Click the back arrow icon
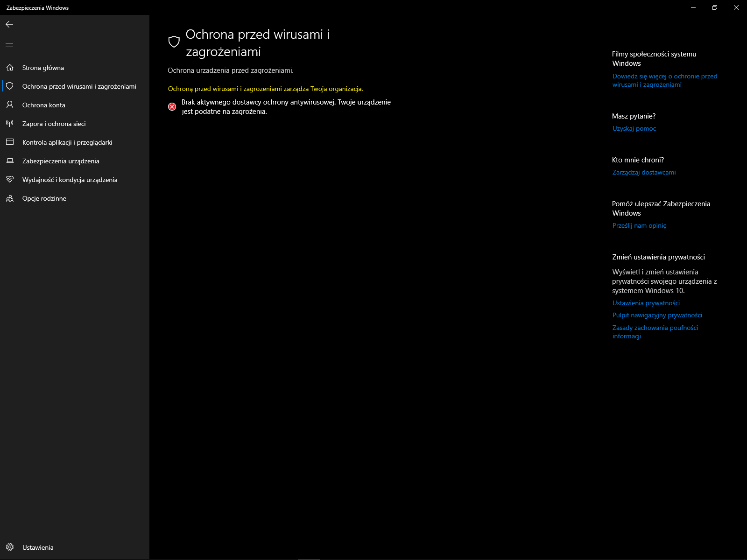Image resolution: width=747 pixels, height=560 pixels. tap(9, 24)
